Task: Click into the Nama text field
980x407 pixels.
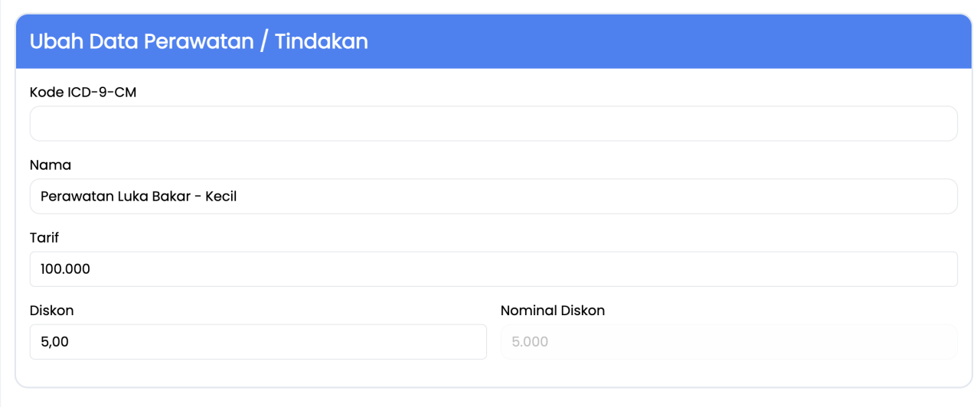Action: coord(493,197)
